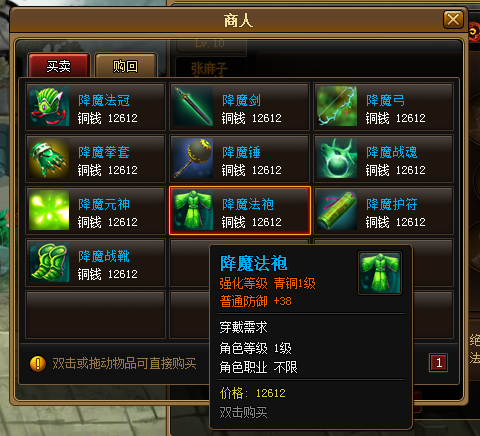Click the 降魔战魂 orb icon

[x=337, y=158]
